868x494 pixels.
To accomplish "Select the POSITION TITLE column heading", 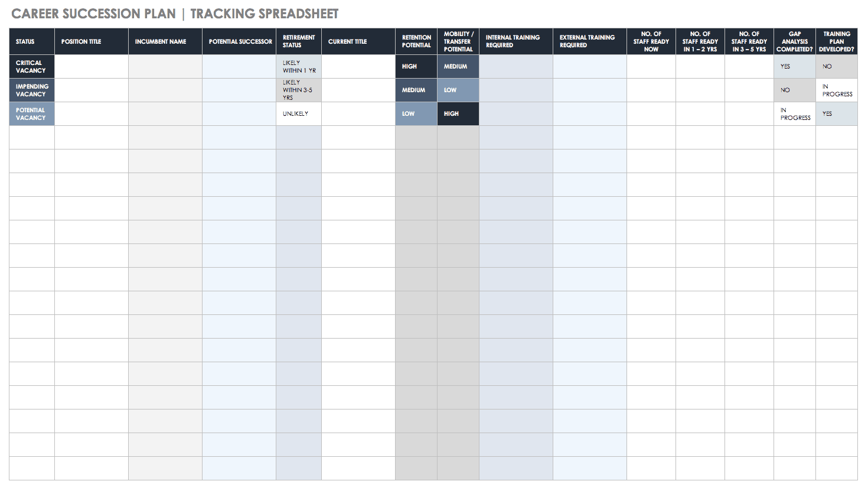I will (80, 41).
